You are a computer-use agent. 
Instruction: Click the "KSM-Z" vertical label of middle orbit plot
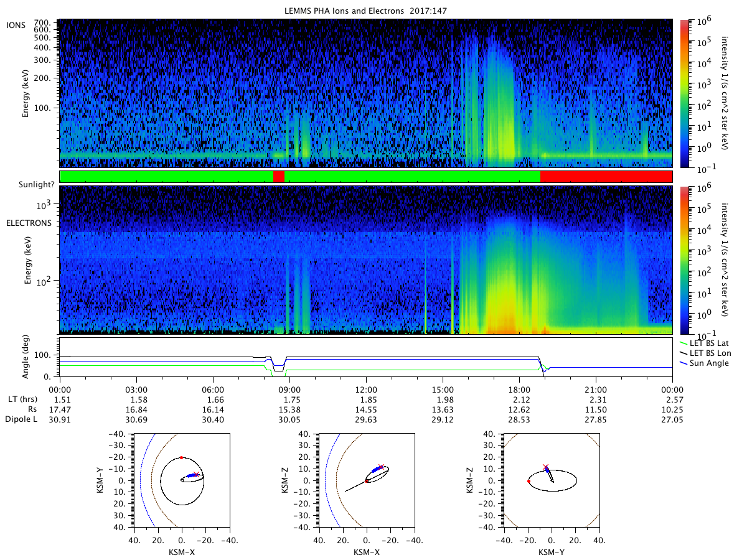click(x=286, y=480)
